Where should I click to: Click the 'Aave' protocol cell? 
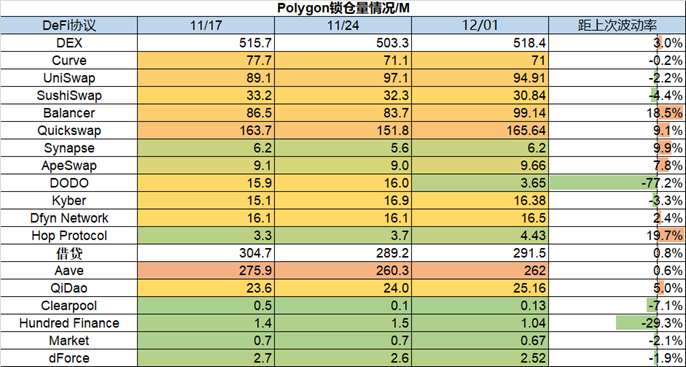[69, 270]
